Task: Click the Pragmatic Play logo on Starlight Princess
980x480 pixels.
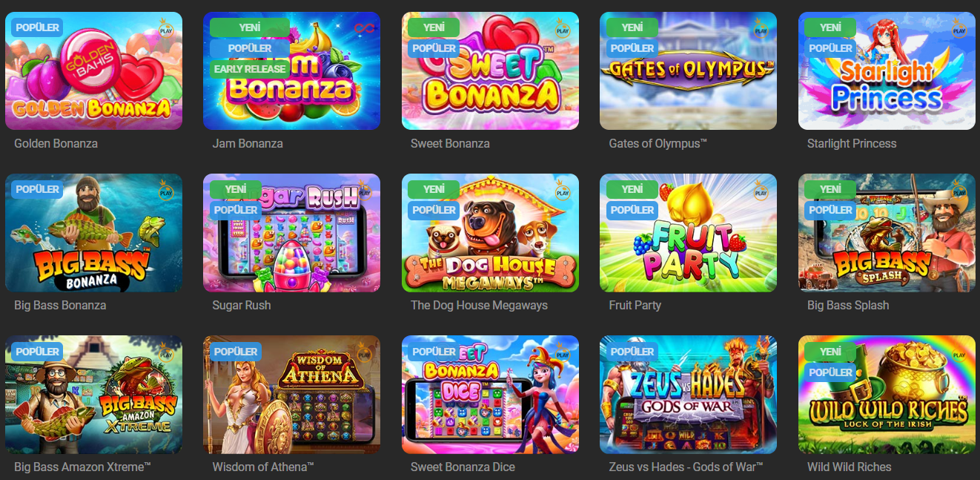Action: (x=959, y=29)
